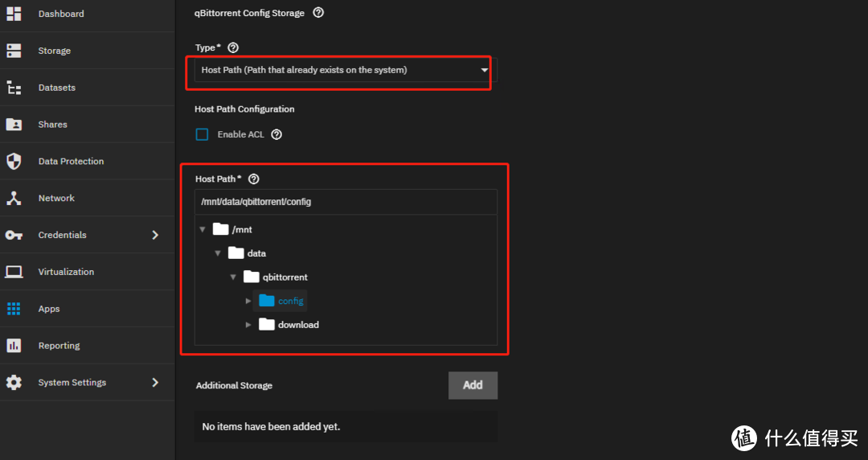Click the Storage icon in sidebar
The height and width of the screenshot is (460, 868).
14,51
